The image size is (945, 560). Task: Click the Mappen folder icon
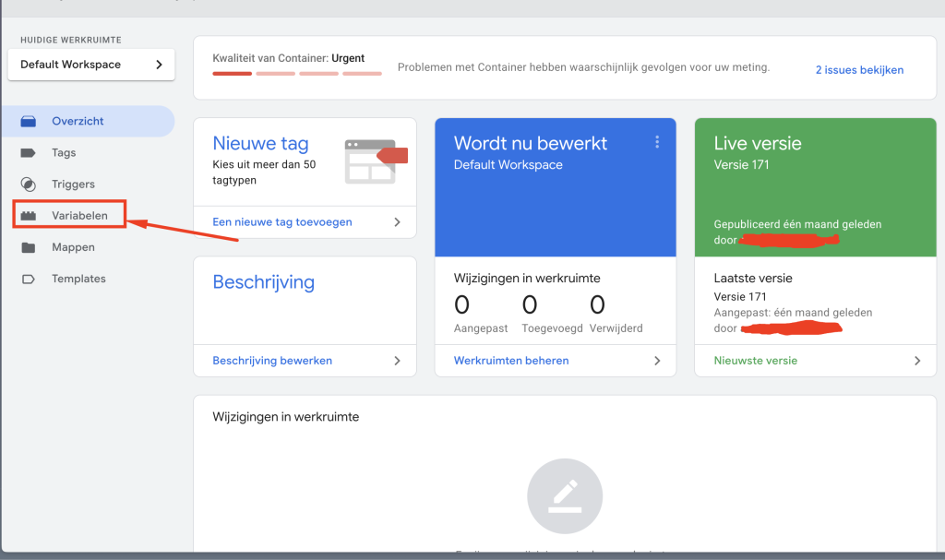tap(29, 247)
